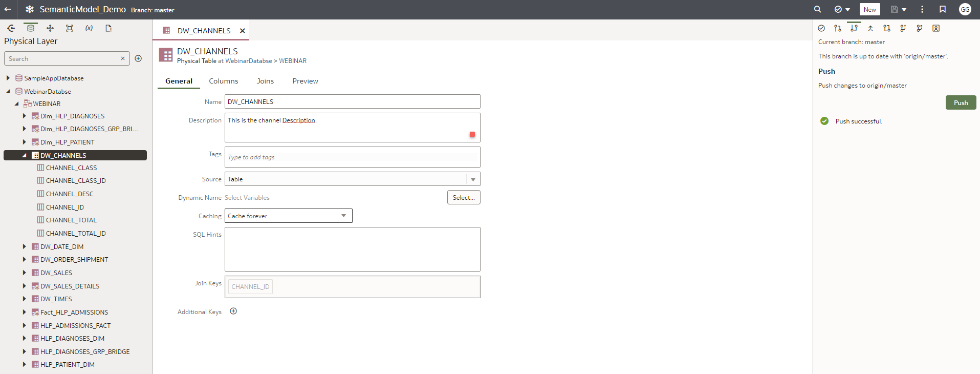The width and height of the screenshot is (980, 374).
Task: Collapse the WEBINAR schema node
Action: click(16, 103)
